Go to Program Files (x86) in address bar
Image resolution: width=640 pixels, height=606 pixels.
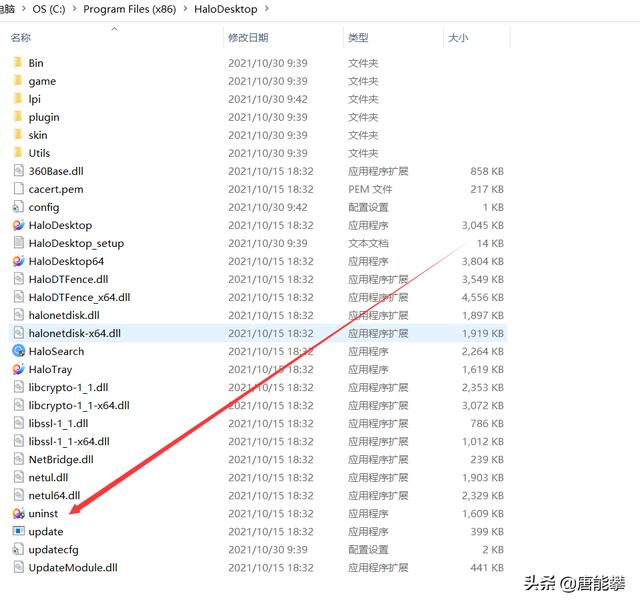[129, 9]
